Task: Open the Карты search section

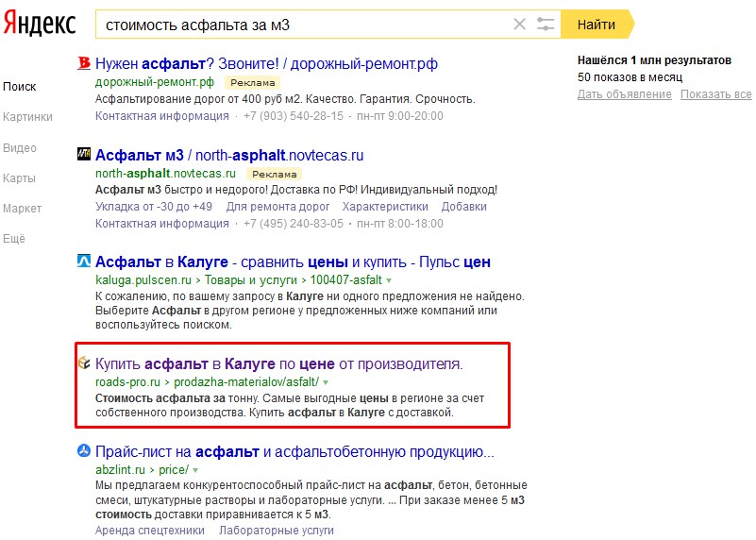Action: tap(19, 178)
